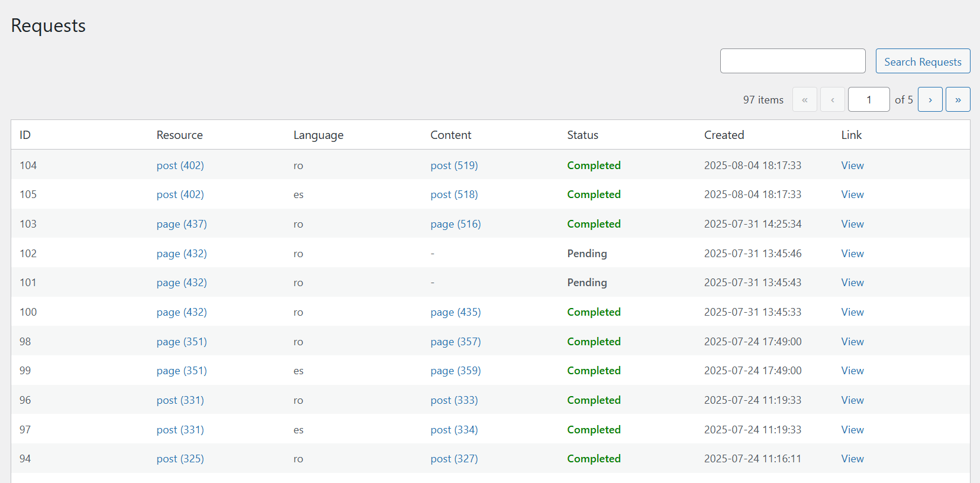The image size is (980, 483).
Task: Go to the next page of requests
Action: tap(930, 99)
